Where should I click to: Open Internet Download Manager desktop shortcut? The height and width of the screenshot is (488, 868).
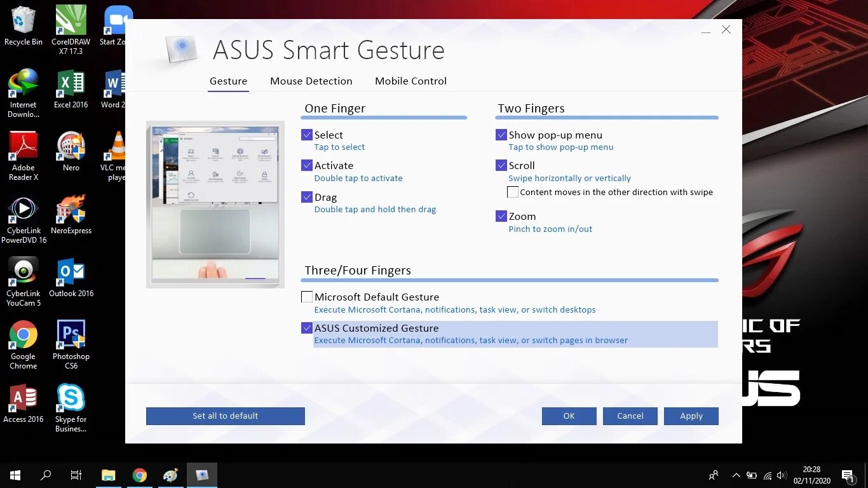(24, 93)
